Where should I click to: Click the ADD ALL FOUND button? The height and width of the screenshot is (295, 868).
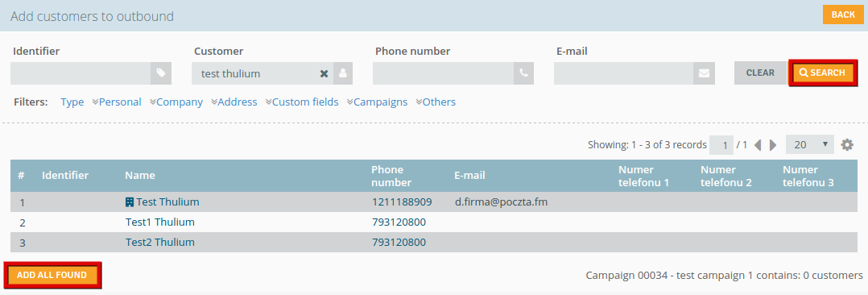click(x=52, y=275)
